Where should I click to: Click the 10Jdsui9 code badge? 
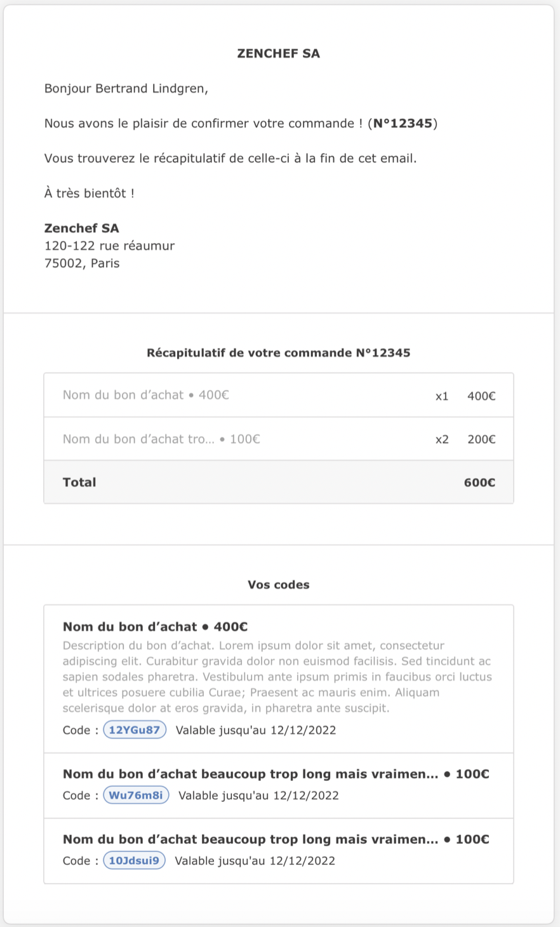pos(134,860)
